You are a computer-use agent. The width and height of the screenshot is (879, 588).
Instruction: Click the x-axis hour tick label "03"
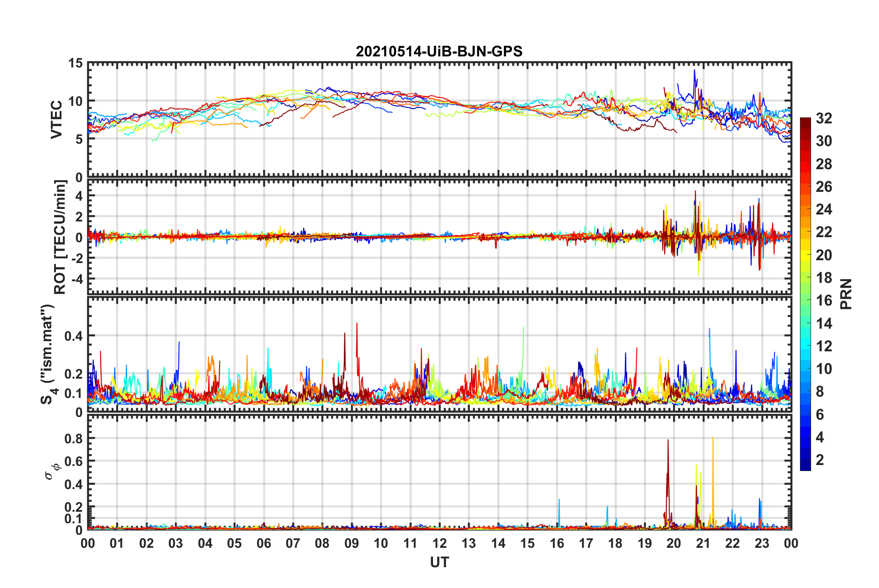176,543
